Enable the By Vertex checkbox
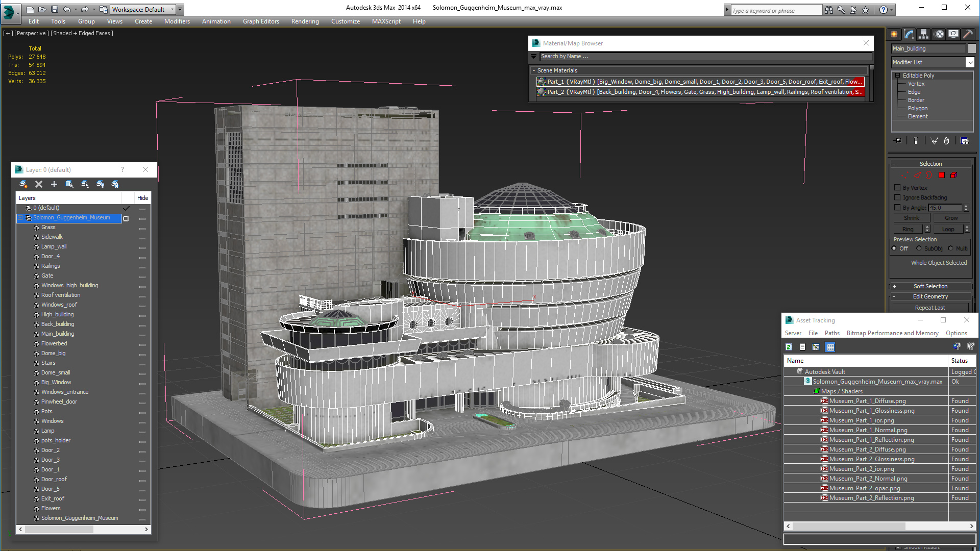 tap(898, 188)
